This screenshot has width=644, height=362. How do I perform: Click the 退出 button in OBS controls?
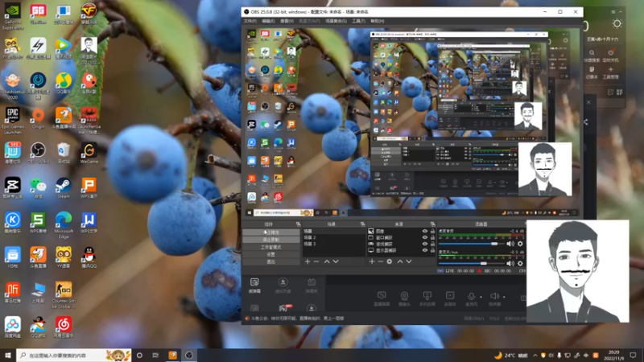tap(271, 261)
